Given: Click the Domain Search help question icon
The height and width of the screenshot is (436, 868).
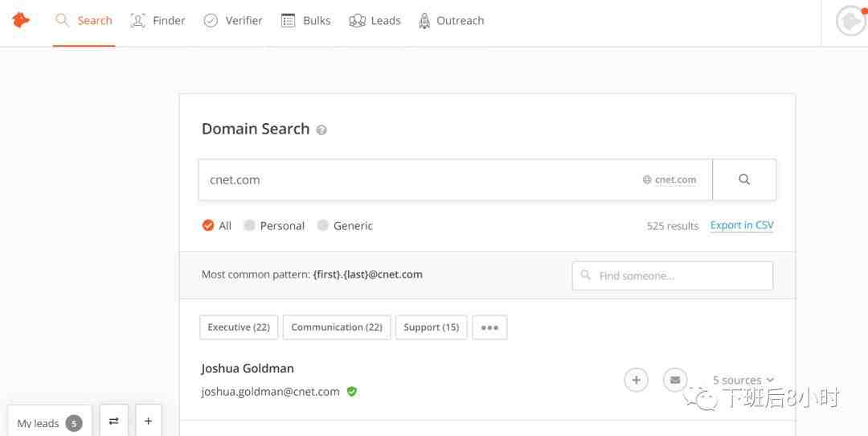Looking at the screenshot, I should click(x=321, y=130).
